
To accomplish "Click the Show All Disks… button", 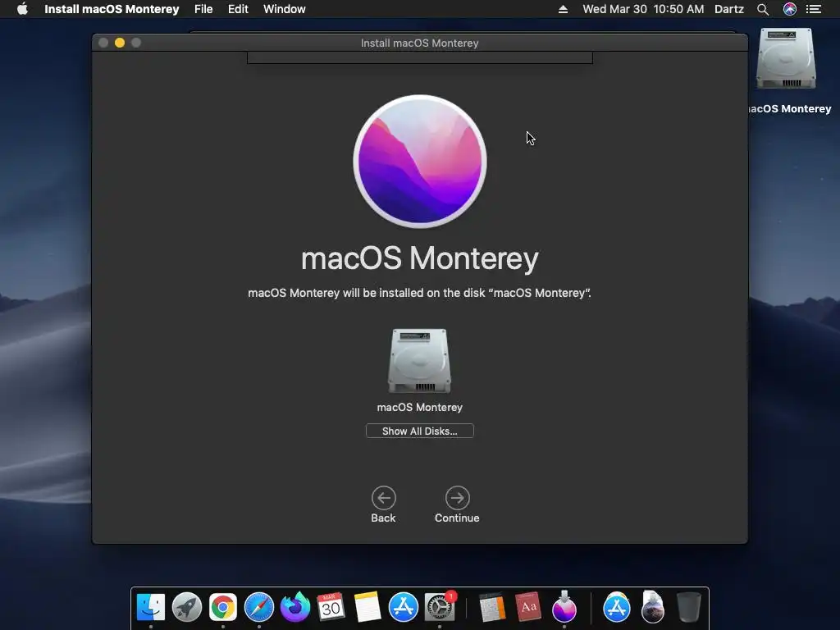I will [419, 431].
